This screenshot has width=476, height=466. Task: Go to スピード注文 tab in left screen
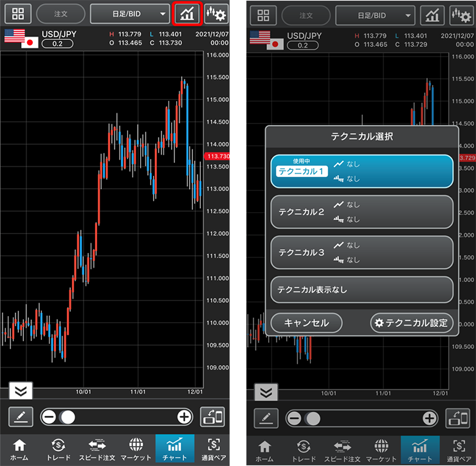(97, 449)
